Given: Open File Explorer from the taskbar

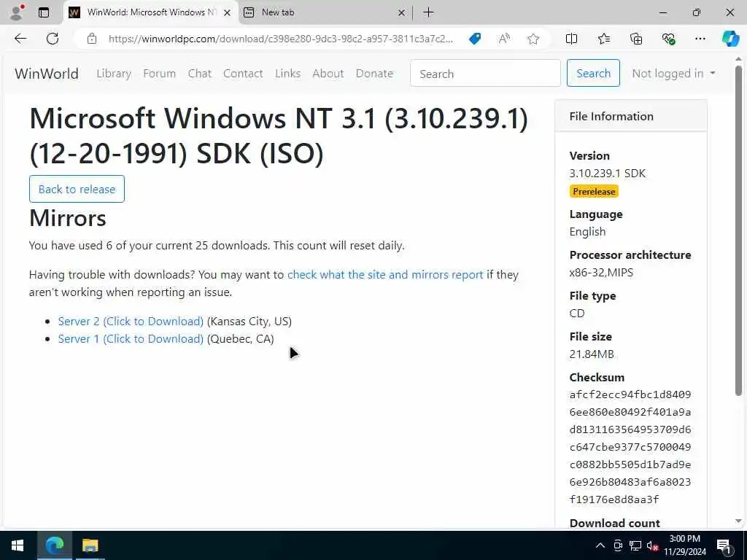Looking at the screenshot, I should (x=90, y=545).
